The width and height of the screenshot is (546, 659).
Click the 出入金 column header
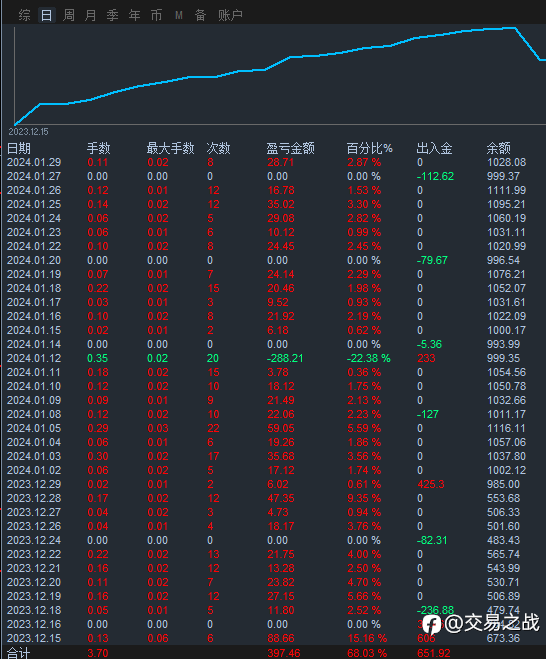[434, 148]
